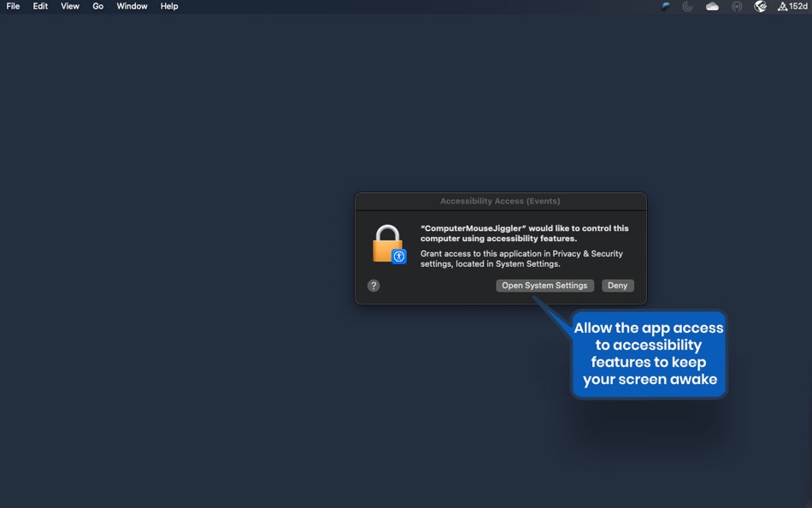The width and height of the screenshot is (812, 508).
Task: Open the Window menu
Action: point(132,6)
